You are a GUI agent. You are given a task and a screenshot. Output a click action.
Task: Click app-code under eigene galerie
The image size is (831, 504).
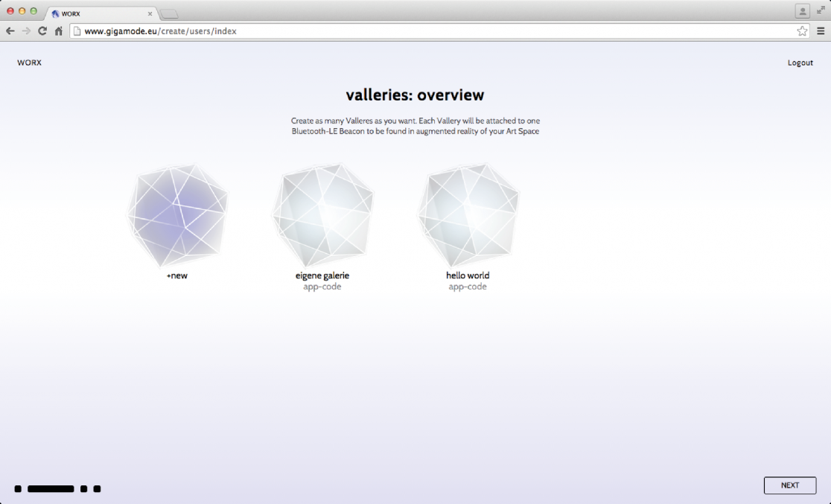(322, 287)
